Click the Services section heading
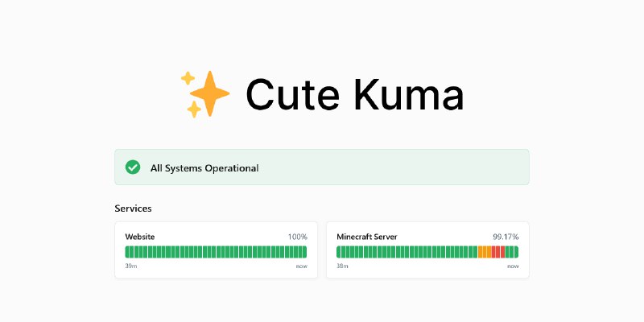 pos(133,208)
